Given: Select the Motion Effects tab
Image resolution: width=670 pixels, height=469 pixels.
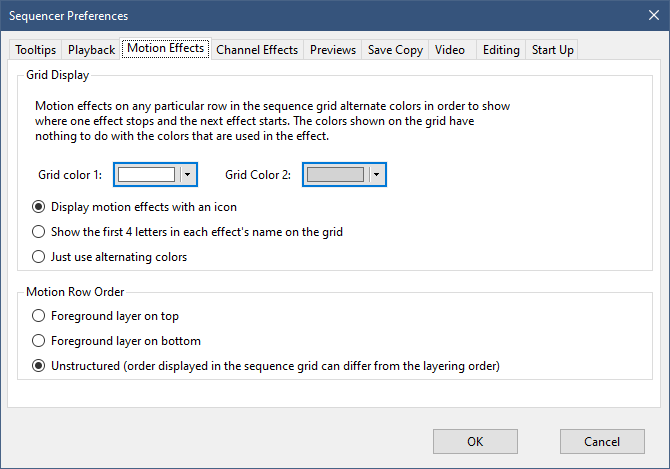Looking at the screenshot, I should (166, 48).
